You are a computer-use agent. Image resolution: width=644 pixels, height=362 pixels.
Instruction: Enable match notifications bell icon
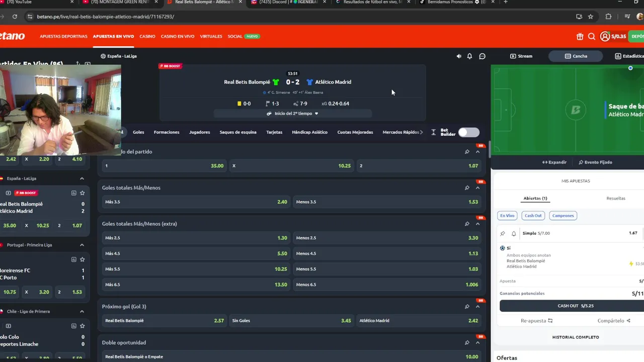(469, 56)
